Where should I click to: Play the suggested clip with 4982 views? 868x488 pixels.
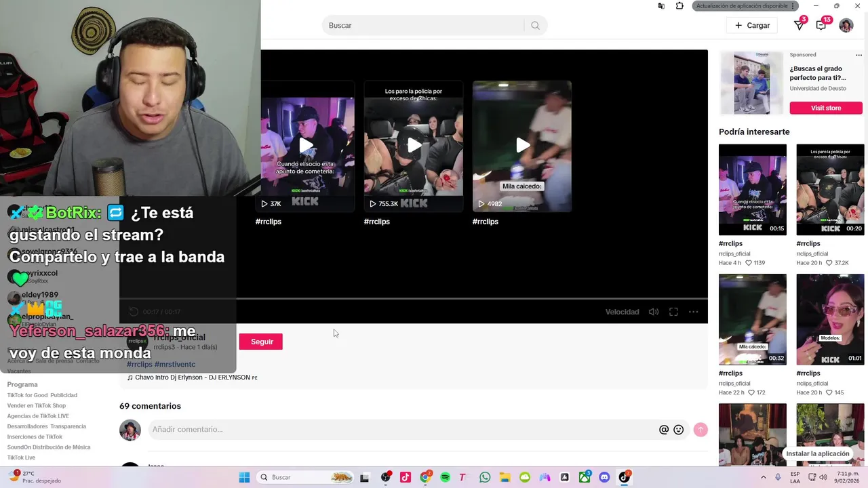click(x=522, y=146)
